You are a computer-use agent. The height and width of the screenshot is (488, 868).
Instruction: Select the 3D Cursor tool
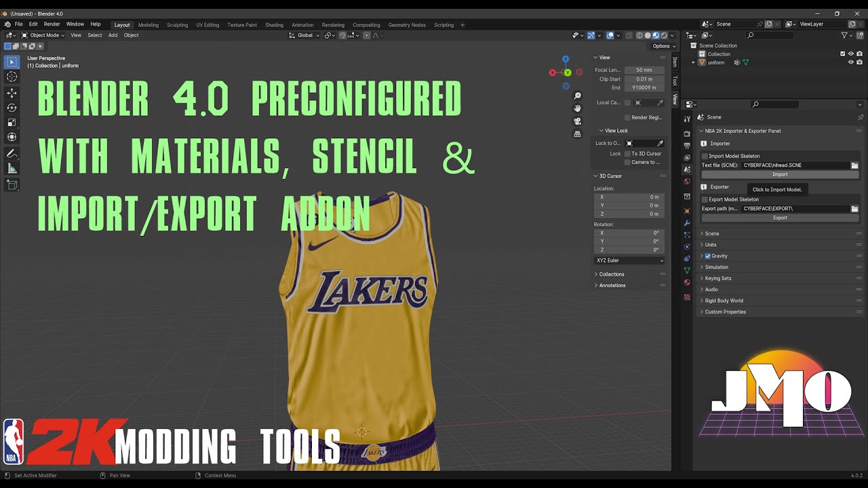pyautogui.click(x=12, y=77)
